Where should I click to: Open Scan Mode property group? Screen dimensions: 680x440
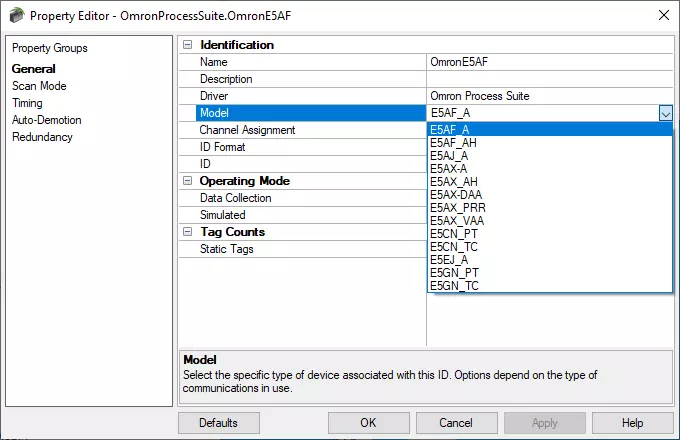(x=39, y=86)
